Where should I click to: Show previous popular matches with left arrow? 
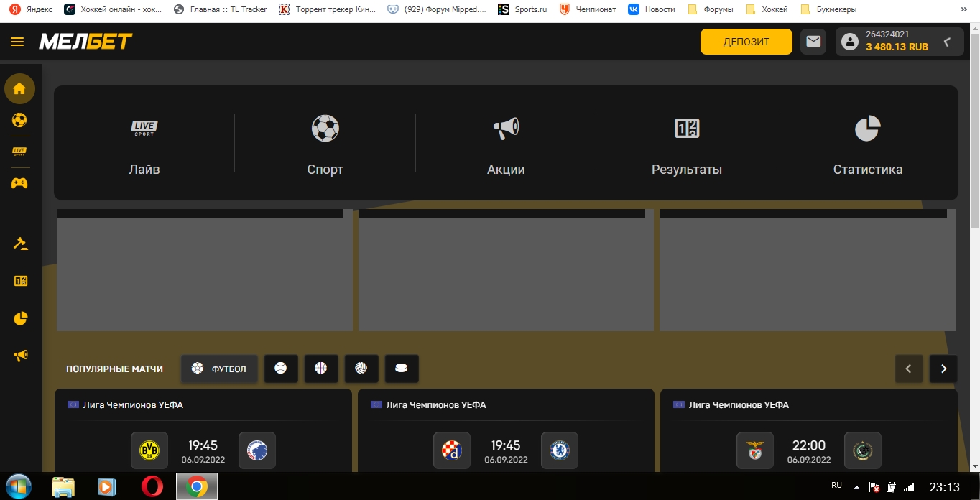(x=909, y=369)
